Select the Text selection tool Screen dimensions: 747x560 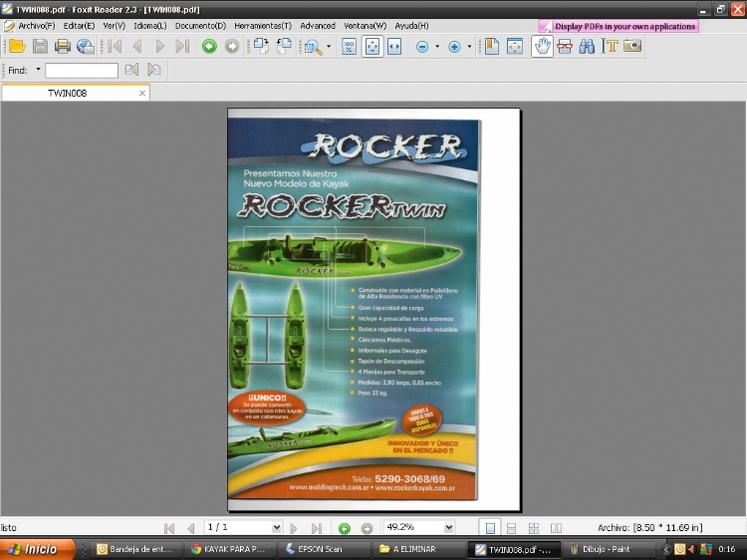(x=610, y=46)
